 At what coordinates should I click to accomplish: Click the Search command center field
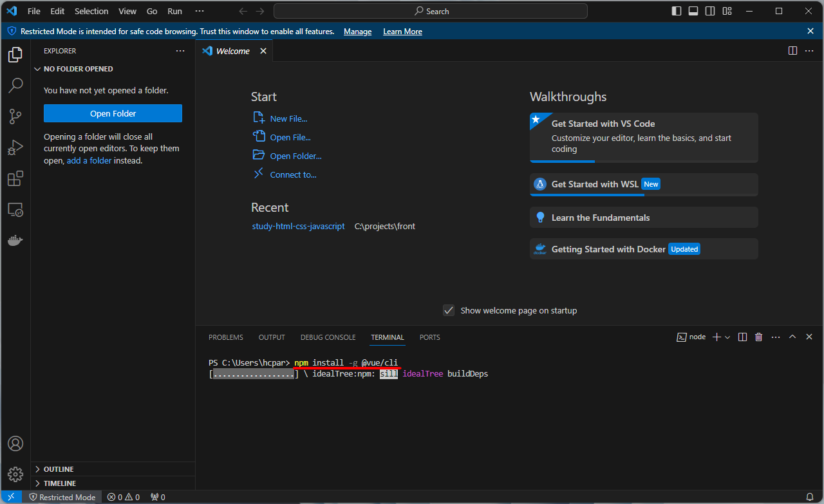tap(431, 11)
